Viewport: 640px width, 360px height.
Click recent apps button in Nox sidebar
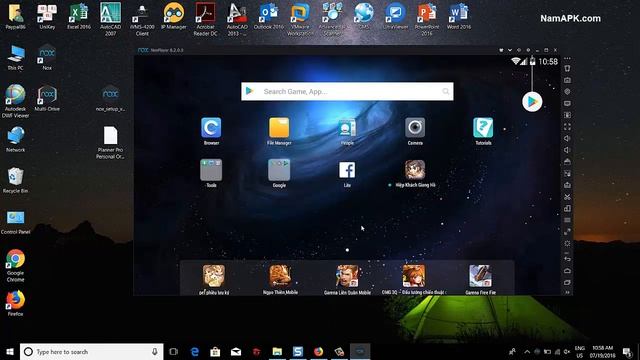pyautogui.click(x=567, y=282)
